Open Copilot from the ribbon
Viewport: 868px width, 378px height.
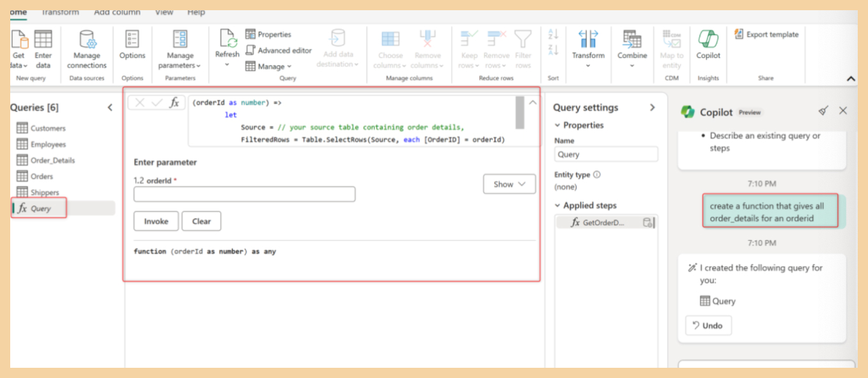(708, 45)
